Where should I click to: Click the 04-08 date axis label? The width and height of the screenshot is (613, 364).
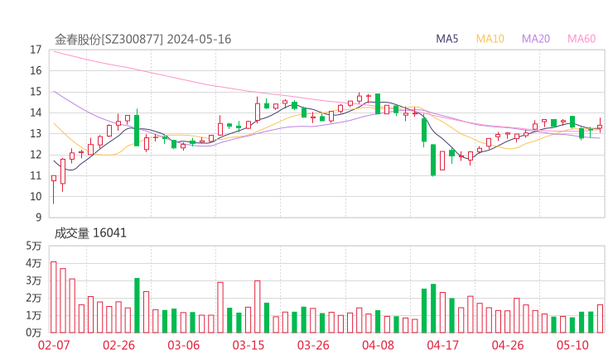[x=378, y=345]
